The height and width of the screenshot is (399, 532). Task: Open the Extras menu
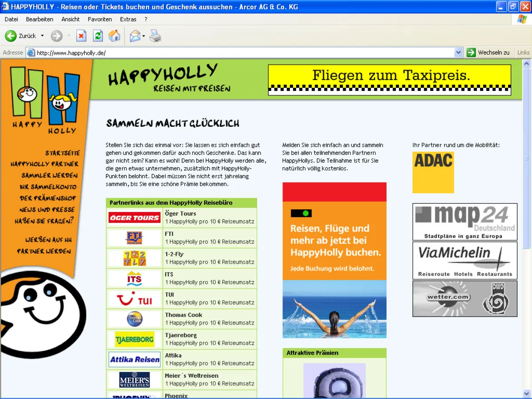pos(128,19)
